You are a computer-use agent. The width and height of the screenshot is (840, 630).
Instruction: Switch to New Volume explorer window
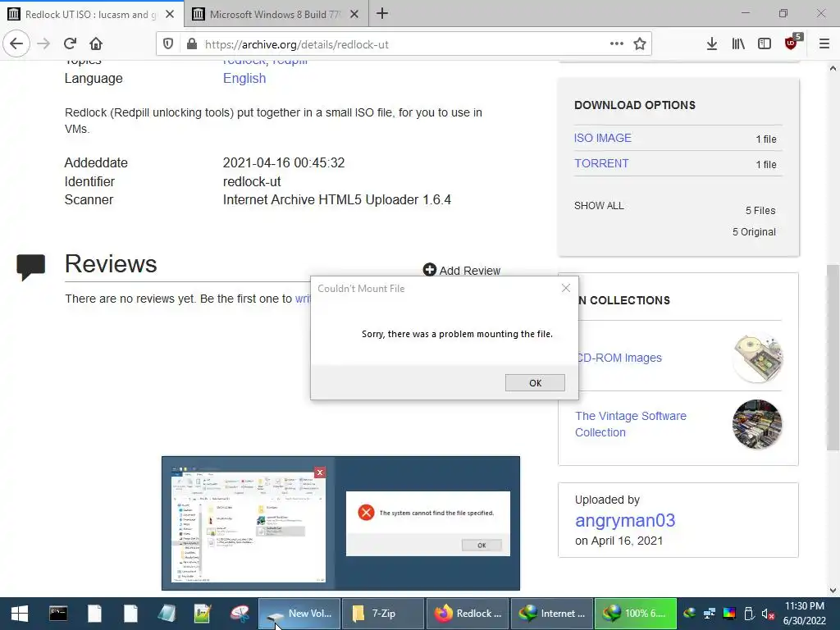(x=299, y=614)
